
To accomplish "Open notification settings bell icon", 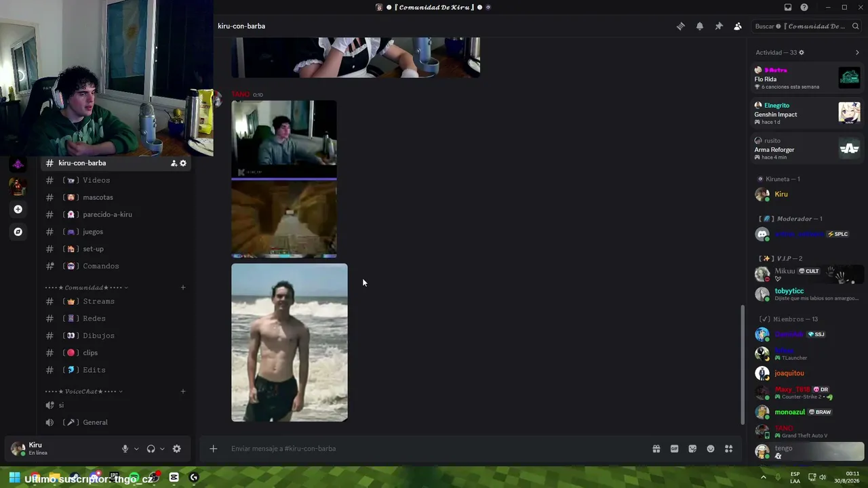I will (x=700, y=26).
